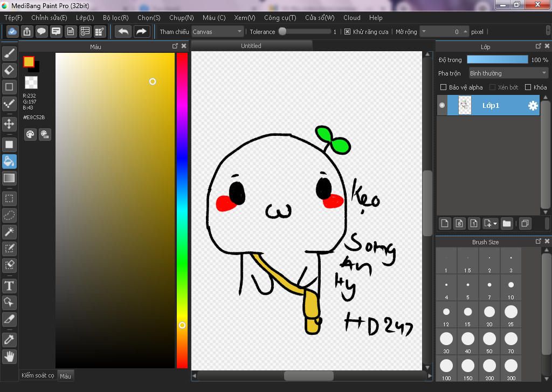The image size is (552, 392).
Task: Open the Tham chiếu Canvas dropdown
Action: point(218,32)
